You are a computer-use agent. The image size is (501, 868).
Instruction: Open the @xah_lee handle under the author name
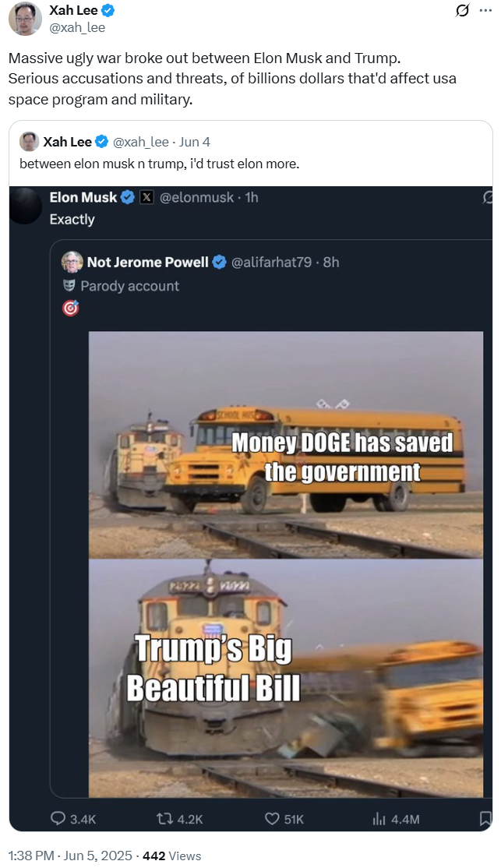77,27
